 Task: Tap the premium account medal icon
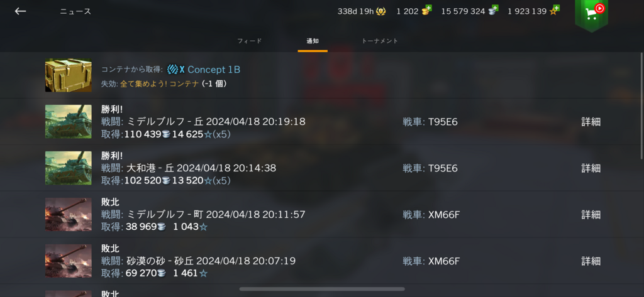pyautogui.click(x=380, y=11)
